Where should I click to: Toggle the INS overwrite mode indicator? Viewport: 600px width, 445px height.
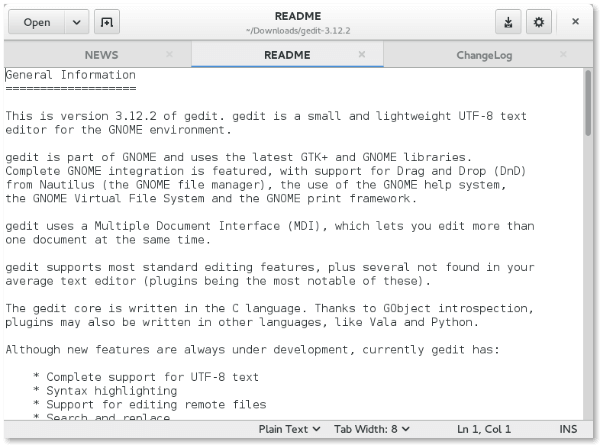pos(568,429)
